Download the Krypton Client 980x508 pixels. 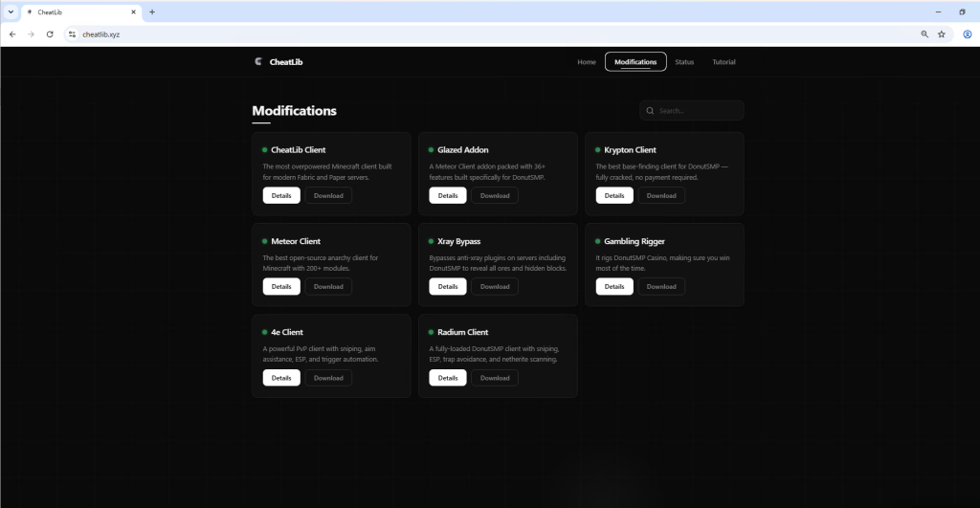(661, 195)
